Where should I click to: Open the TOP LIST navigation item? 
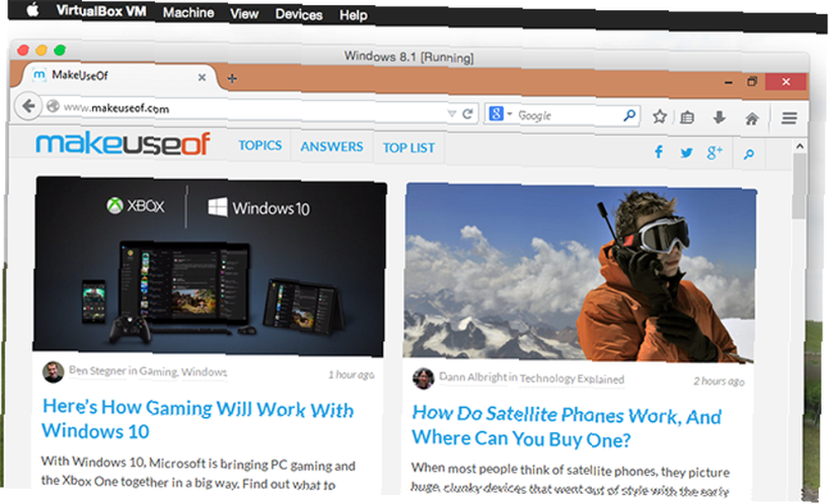pos(409,148)
